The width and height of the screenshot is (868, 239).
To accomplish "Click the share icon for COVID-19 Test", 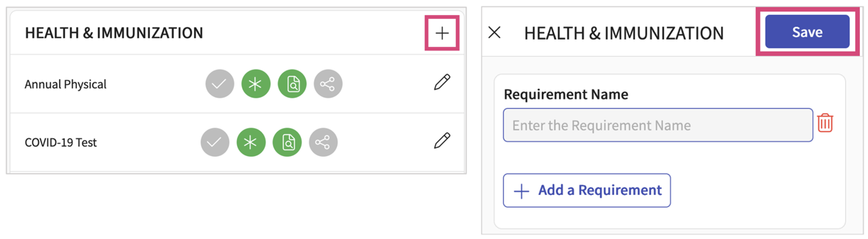I will tap(323, 142).
